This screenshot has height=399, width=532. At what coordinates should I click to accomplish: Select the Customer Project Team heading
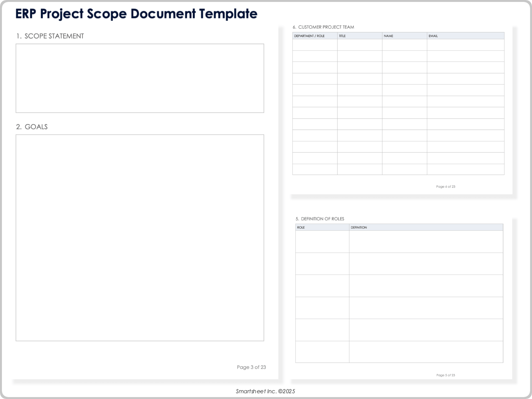pos(323,27)
